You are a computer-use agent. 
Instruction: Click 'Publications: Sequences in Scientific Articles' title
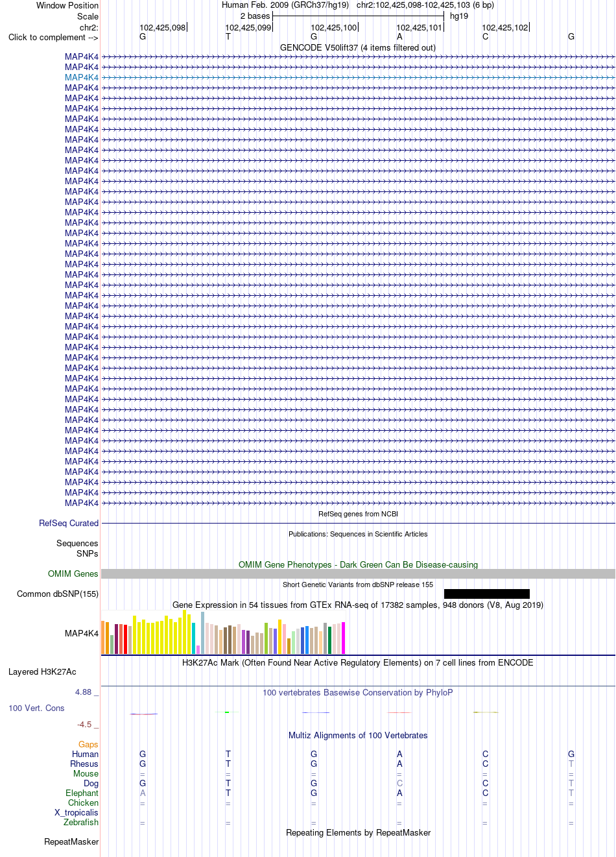click(358, 534)
